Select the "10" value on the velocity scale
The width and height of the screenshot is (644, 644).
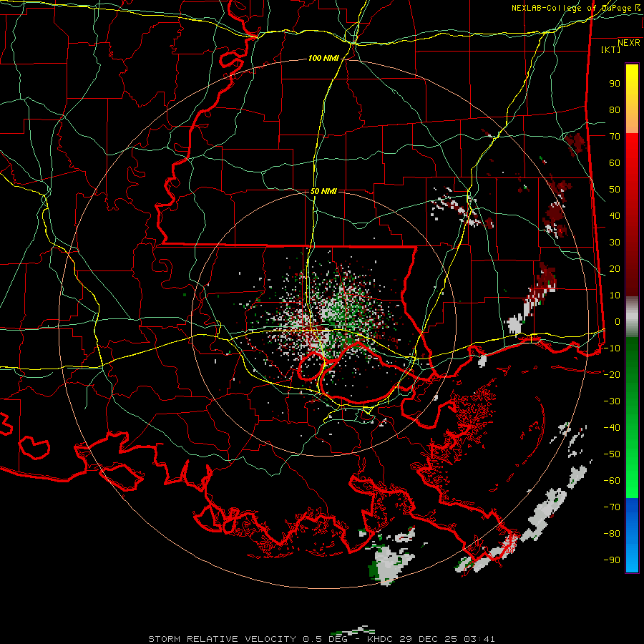click(x=615, y=296)
